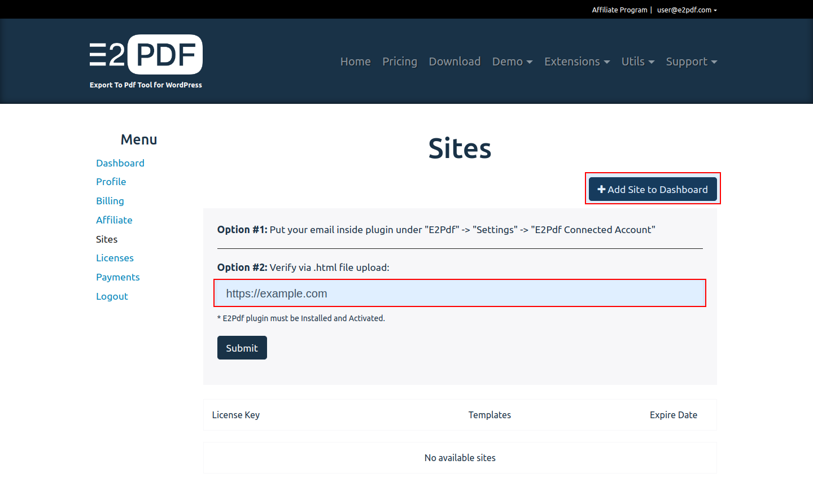Screen dimensions: 813x504
Task: Go to Profile in the sidebar
Action: click(x=111, y=182)
